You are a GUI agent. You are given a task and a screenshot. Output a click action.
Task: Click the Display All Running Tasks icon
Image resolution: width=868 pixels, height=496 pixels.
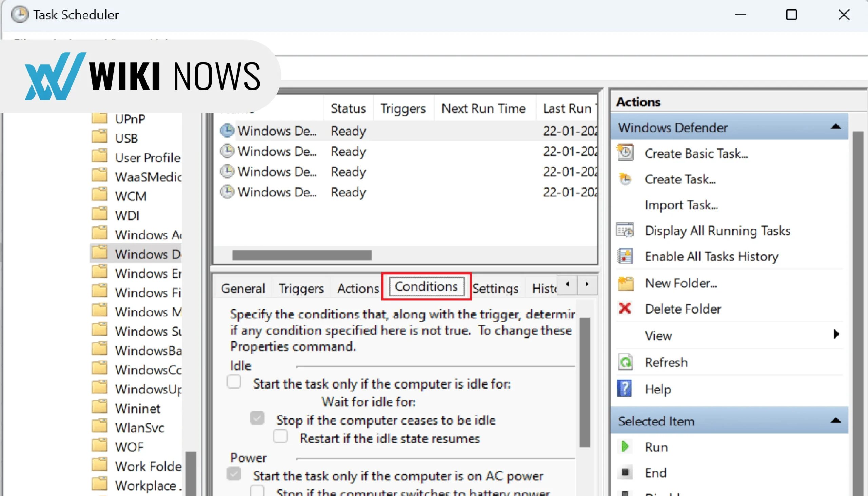point(627,231)
